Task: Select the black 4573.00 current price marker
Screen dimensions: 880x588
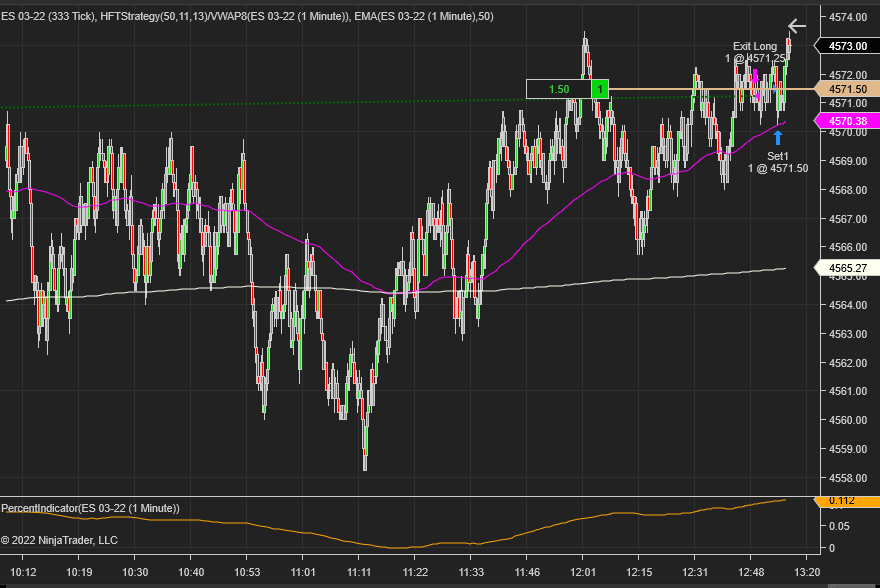Action: (847, 46)
